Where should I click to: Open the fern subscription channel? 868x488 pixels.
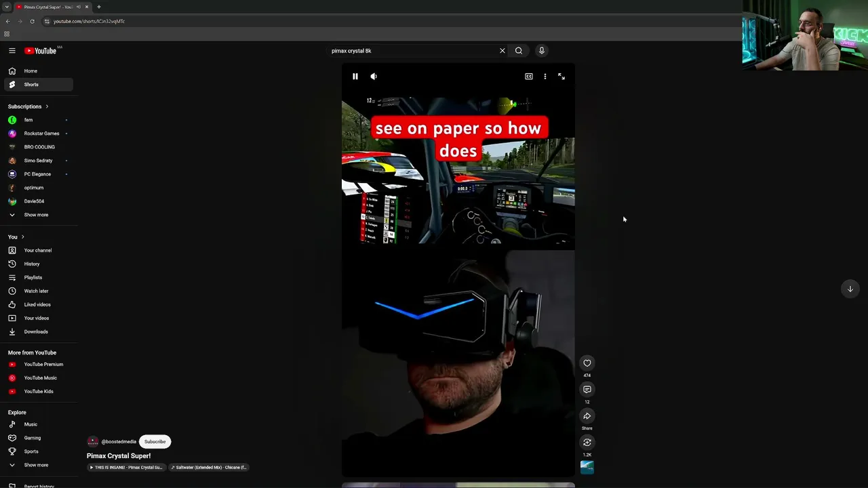click(x=38, y=120)
